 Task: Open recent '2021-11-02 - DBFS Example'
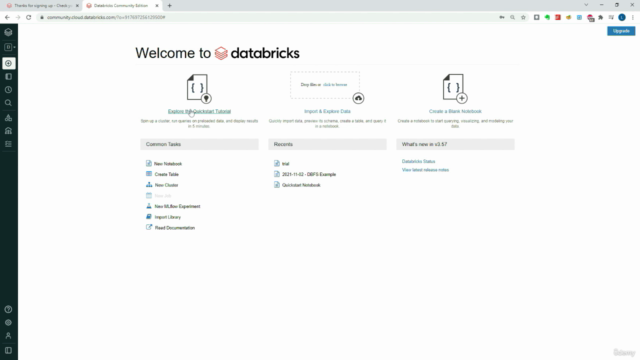pyautogui.click(x=309, y=174)
